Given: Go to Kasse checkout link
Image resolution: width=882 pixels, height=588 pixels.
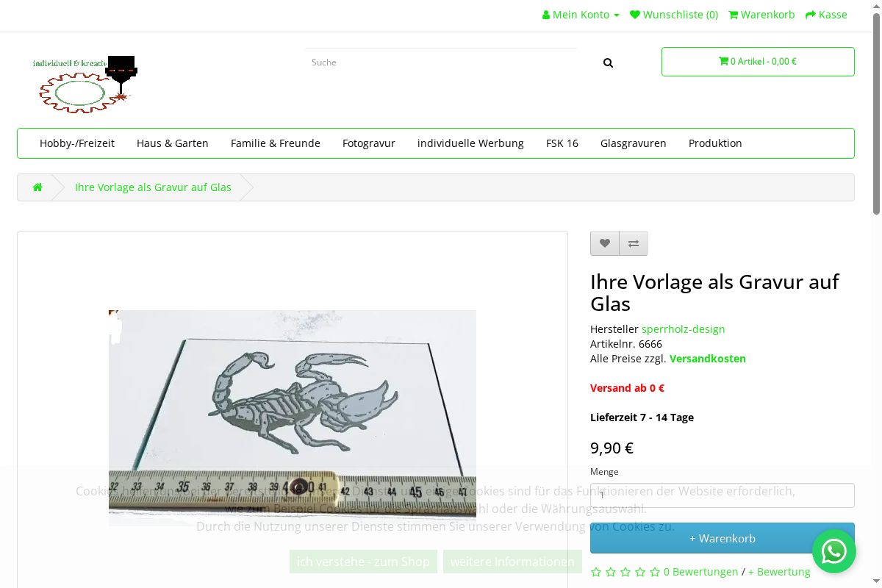Looking at the screenshot, I should click(x=826, y=15).
